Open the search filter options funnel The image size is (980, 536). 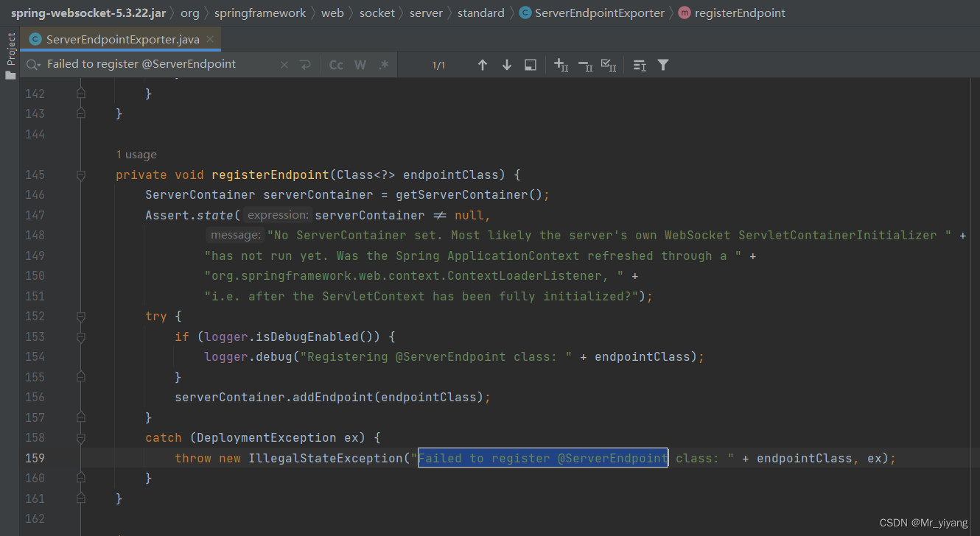point(662,65)
